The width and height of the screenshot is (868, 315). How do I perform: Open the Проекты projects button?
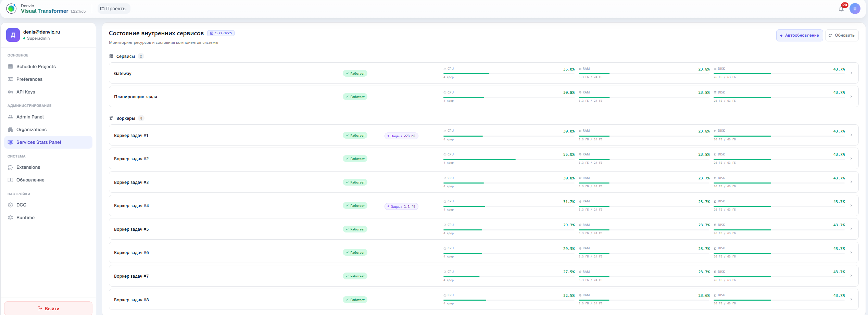tap(114, 9)
